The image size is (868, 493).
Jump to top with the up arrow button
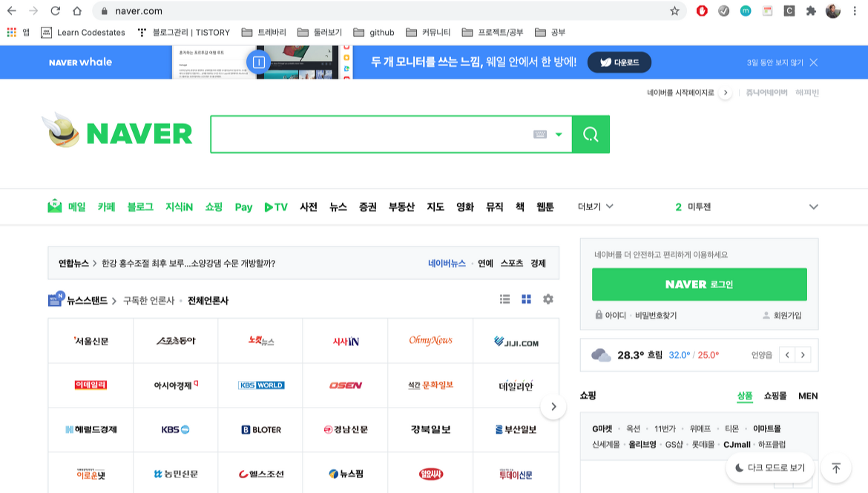click(836, 468)
